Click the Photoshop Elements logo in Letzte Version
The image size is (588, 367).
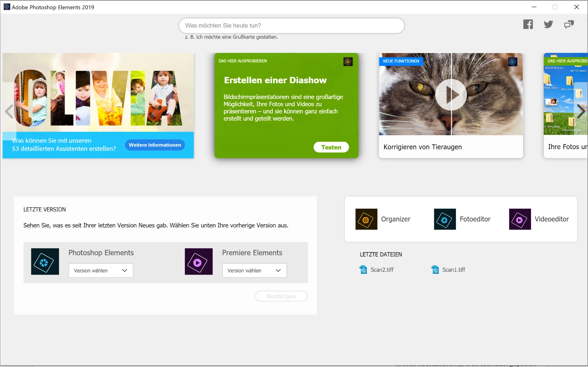(x=45, y=262)
